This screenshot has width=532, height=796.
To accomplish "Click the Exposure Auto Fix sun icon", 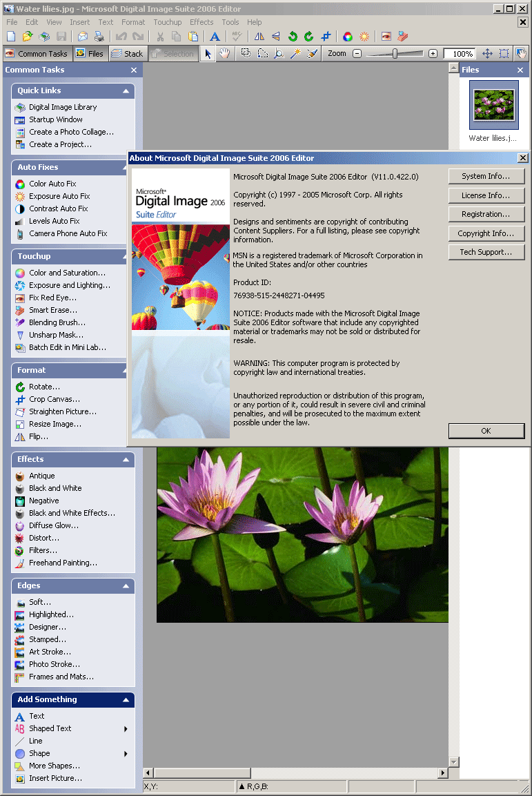I will (x=364, y=37).
